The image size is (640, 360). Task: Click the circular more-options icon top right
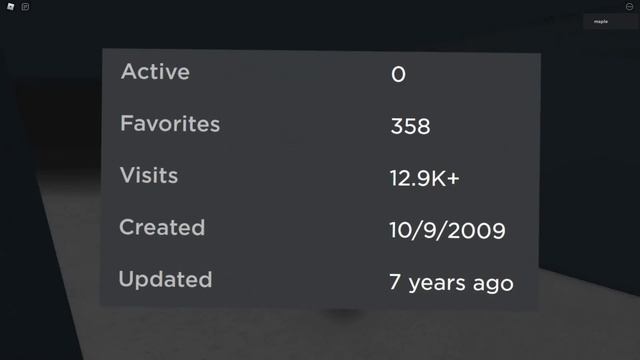click(629, 7)
